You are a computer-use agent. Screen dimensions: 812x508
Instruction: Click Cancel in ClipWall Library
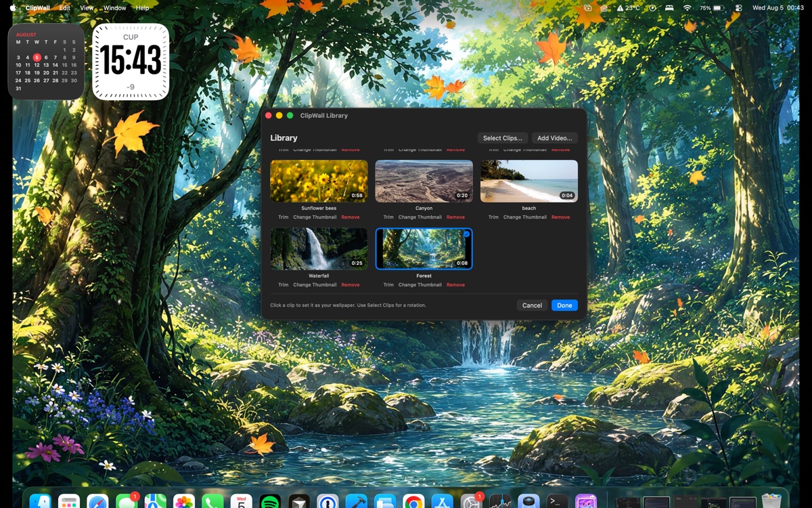[532, 305]
